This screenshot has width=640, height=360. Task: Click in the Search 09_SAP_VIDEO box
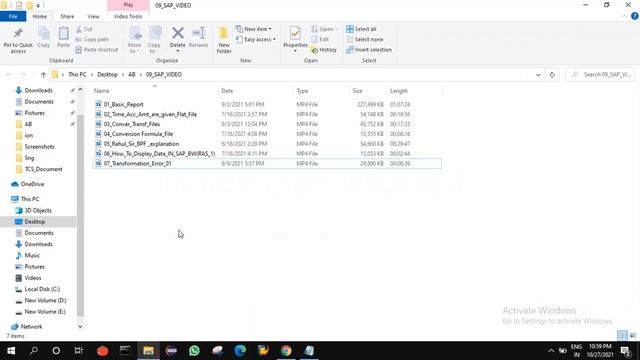pyautogui.click(x=600, y=75)
